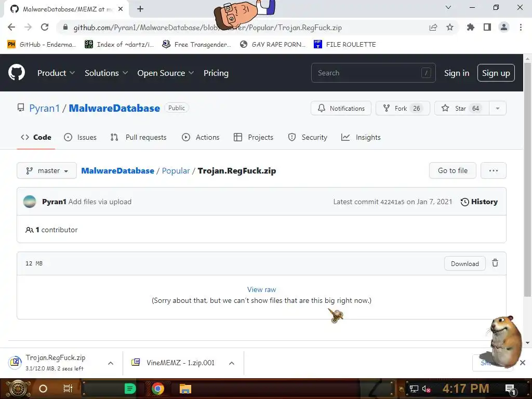Expand the Solutions menu
Image resolution: width=532 pixels, height=399 pixels.
pos(106,73)
